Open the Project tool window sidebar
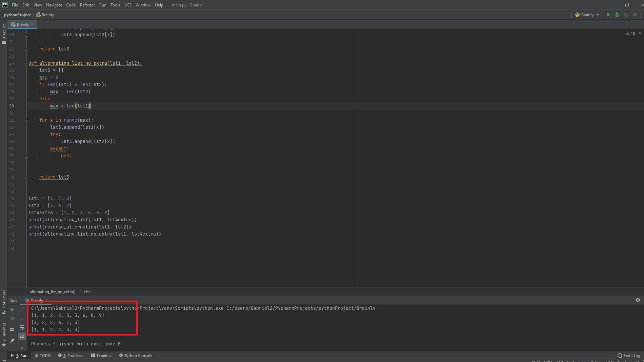Viewport: 644px width, 362px height. 4,34
